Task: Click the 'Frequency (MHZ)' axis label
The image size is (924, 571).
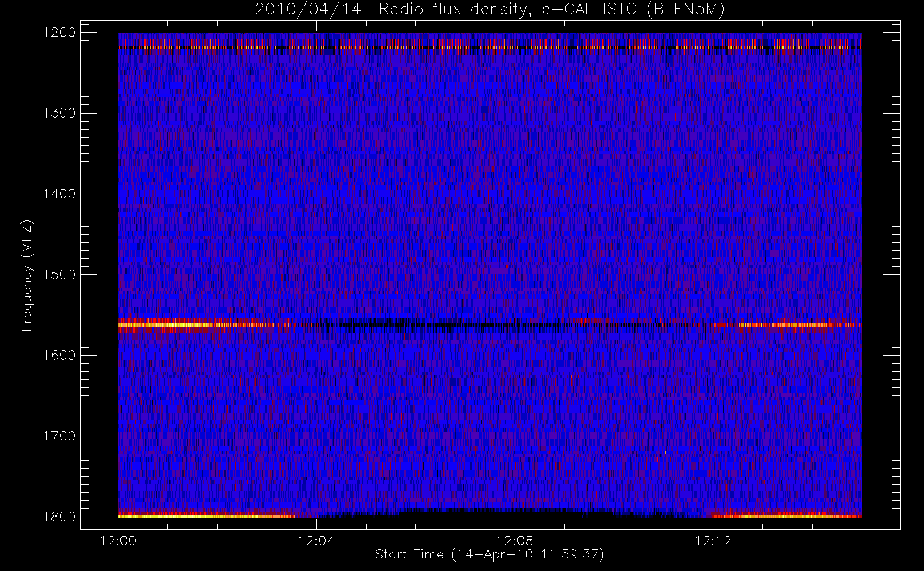Action: coord(26,275)
